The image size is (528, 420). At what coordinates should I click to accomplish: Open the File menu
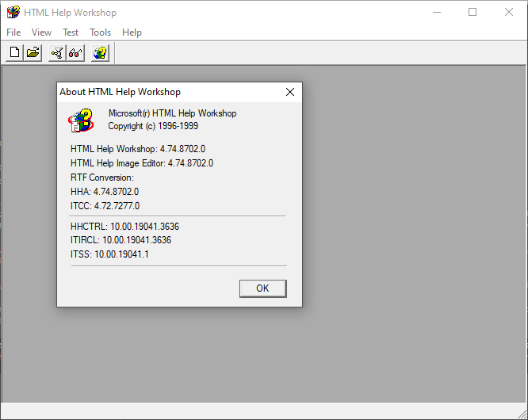tap(13, 32)
